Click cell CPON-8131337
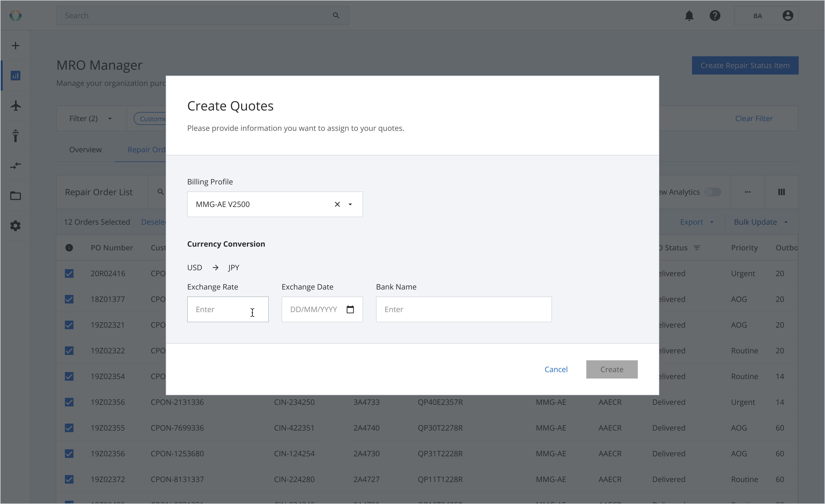Screen dimensions: 825x504 pos(177,479)
